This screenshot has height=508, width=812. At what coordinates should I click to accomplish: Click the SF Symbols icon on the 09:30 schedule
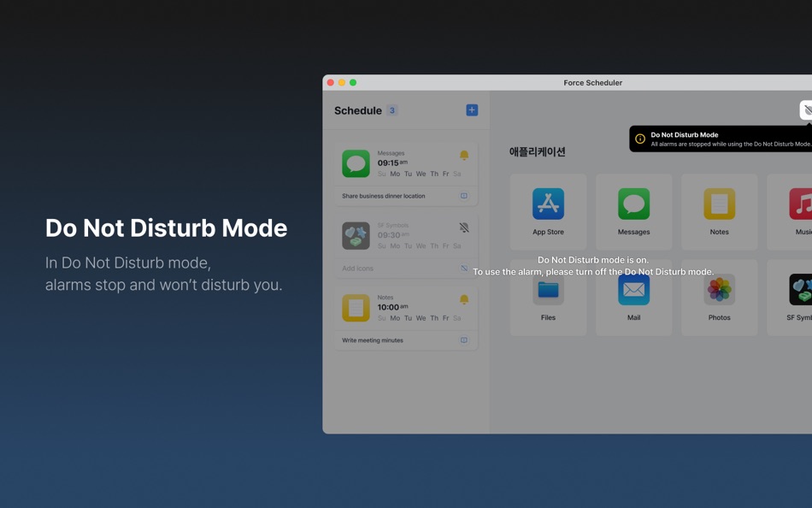[356, 235]
